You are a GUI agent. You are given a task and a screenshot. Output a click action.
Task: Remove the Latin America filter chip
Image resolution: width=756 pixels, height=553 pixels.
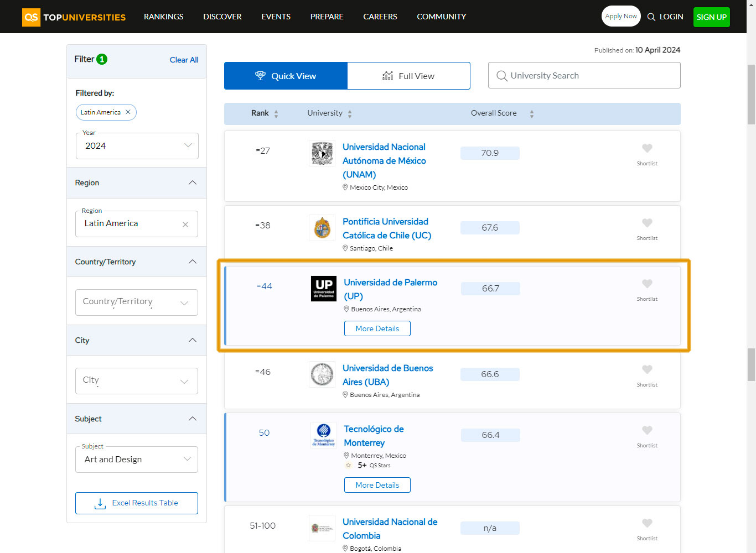[x=128, y=112]
